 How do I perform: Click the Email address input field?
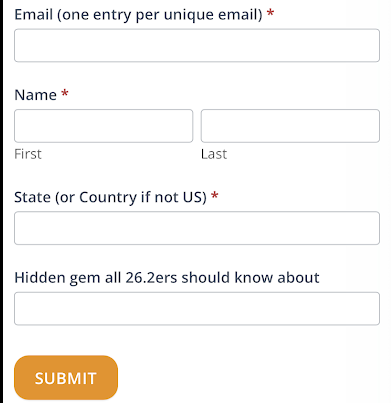click(197, 45)
